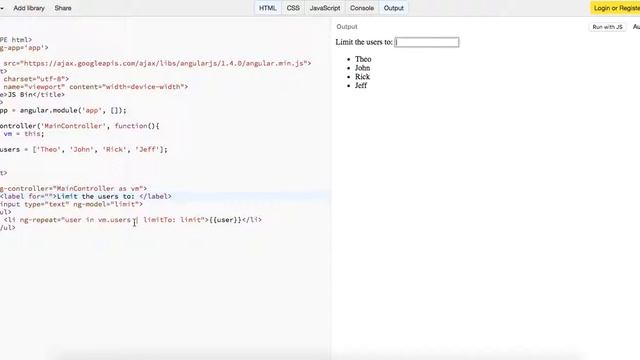The image size is (640, 360).
Task: Place cursor on the ng-model="limit" input line
Action: 71,204
